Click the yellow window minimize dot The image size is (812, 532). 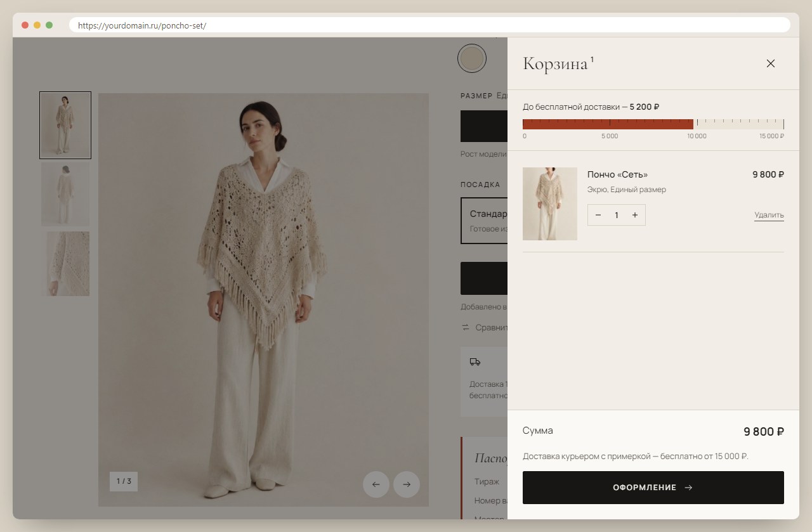(x=37, y=25)
